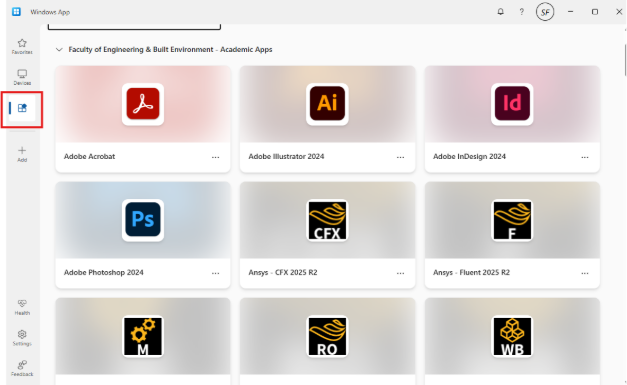Screen dimensions: 627x385
Task: Click the Adobe InDesign 2024 label
Action: click(x=469, y=157)
